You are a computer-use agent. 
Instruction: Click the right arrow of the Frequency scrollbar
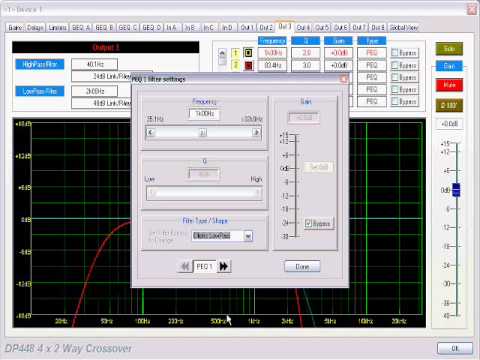[256, 132]
